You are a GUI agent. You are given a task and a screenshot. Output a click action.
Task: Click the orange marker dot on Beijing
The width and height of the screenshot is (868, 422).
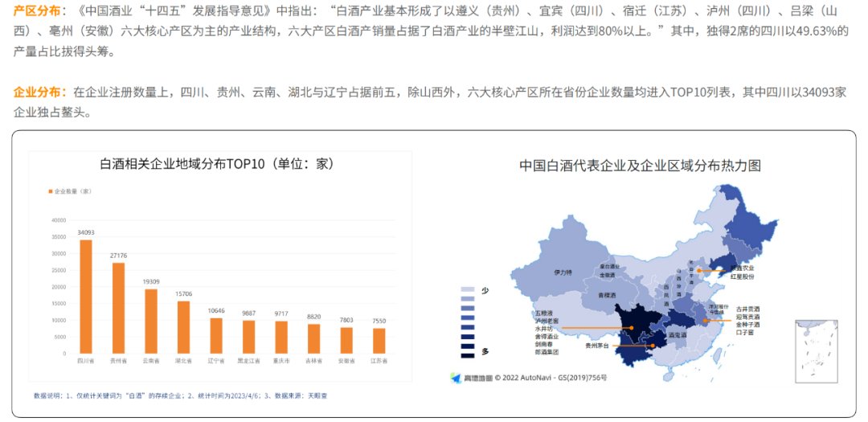point(698,271)
